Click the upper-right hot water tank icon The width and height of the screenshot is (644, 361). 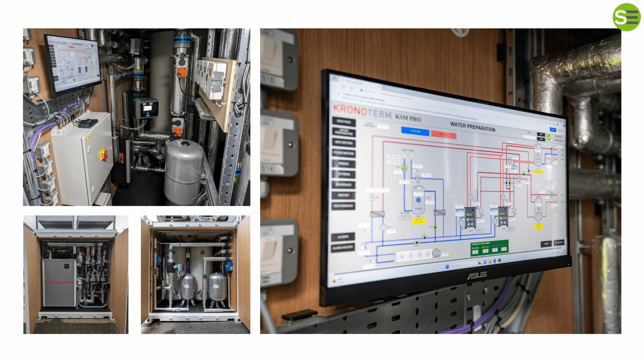point(538,154)
